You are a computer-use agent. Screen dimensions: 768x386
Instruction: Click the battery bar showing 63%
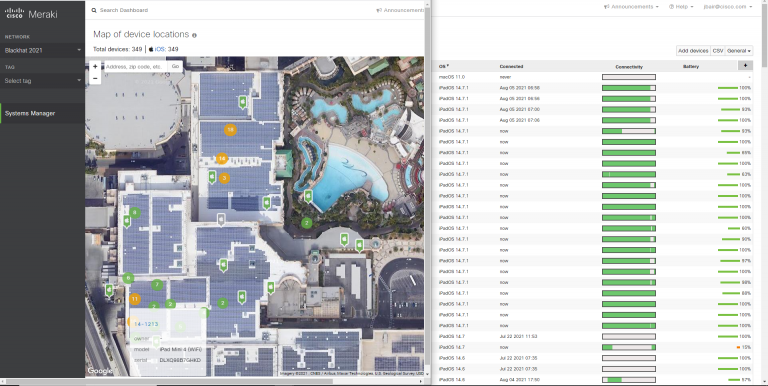(x=733, y=174)
